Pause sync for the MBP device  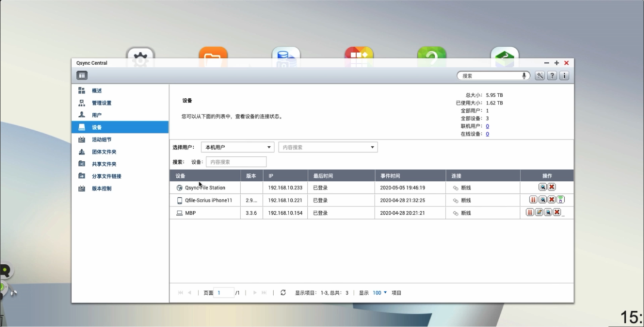[530, 212]
